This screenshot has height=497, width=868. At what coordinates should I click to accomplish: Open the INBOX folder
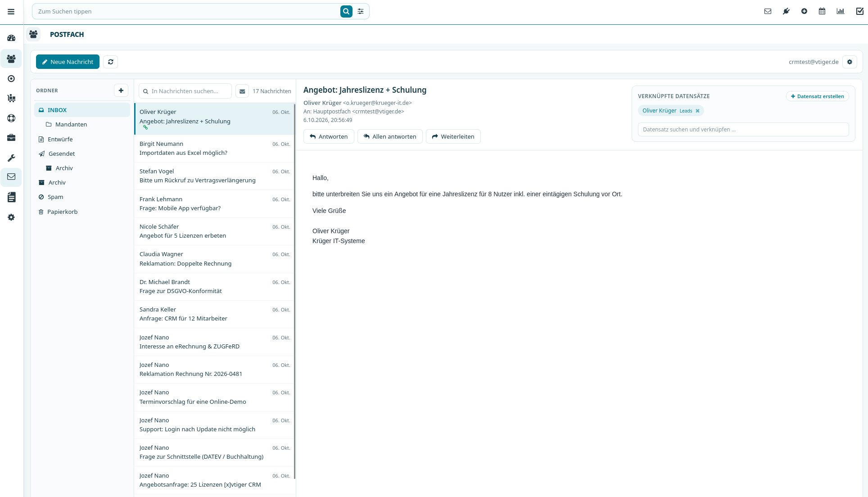click(82, 110)
